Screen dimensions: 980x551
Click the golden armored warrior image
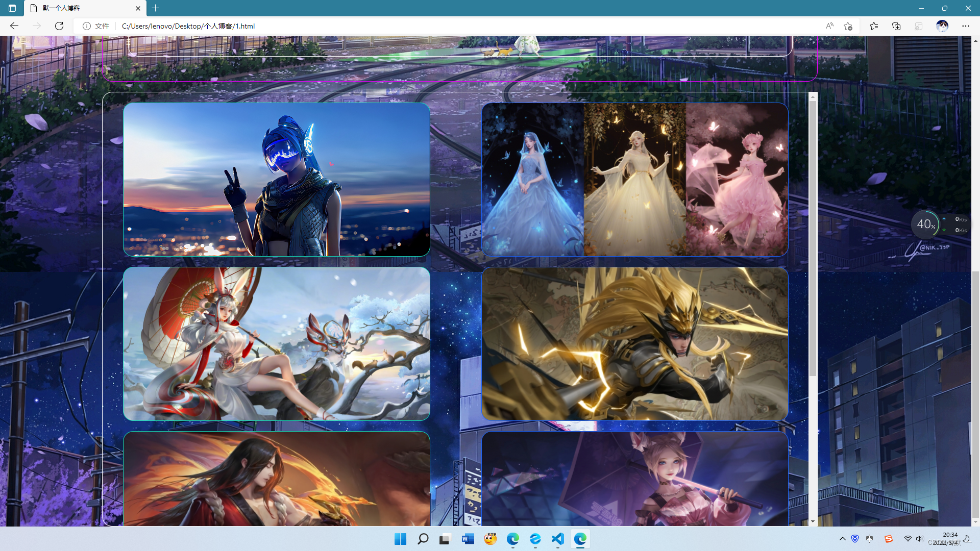tap(635, 344)
